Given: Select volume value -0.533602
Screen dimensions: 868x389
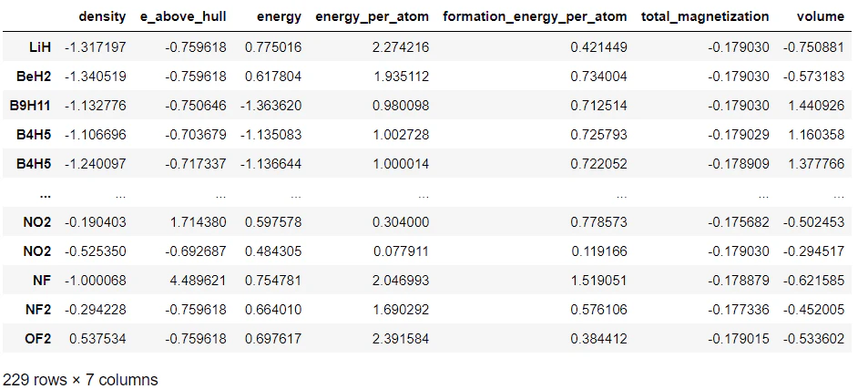Looking at the screenshot, I should click(x=813, y=338).
